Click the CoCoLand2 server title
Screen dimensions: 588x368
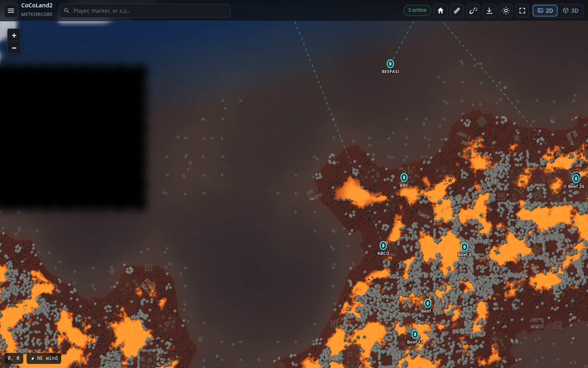(37, 6)
